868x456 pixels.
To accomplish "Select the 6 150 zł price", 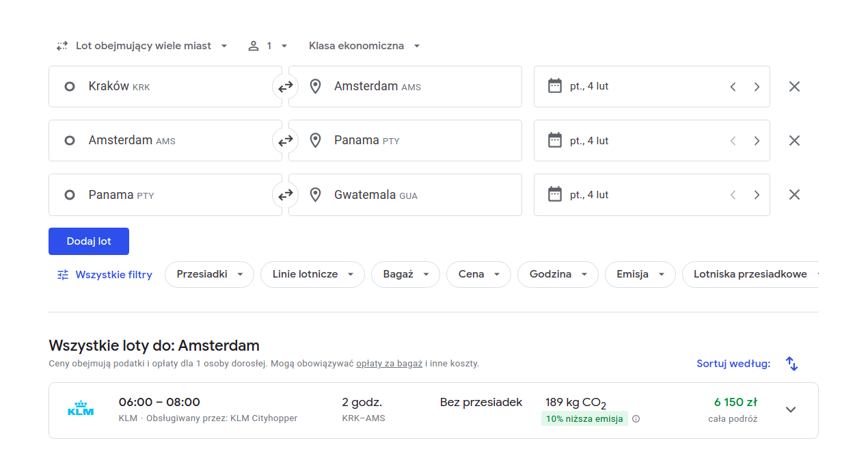I will pos(735,402).
